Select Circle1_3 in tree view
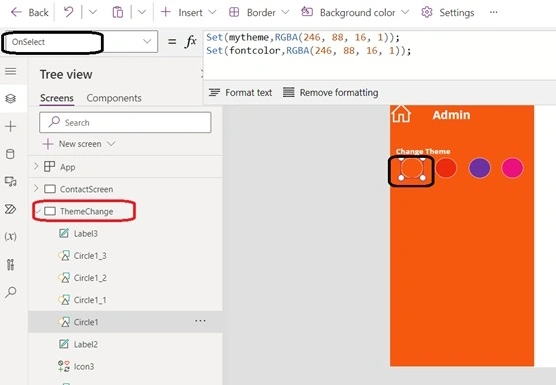The width and height of the screenshot is (556, 385). click(x=90, y=256)
